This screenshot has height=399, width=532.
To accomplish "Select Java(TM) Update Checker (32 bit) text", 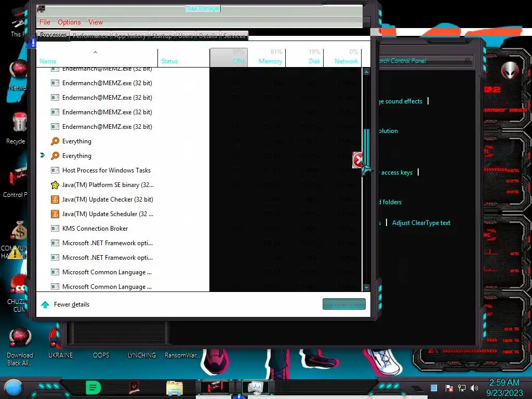I will [x=108, y=199].
